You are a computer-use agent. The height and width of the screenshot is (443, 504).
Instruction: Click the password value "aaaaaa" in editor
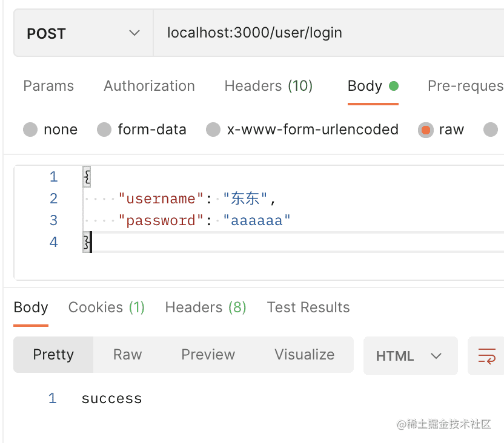click(257, 220)
